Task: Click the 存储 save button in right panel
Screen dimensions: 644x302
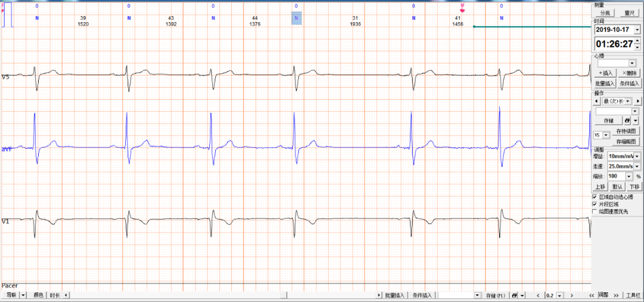Action: tap(608, 121)
